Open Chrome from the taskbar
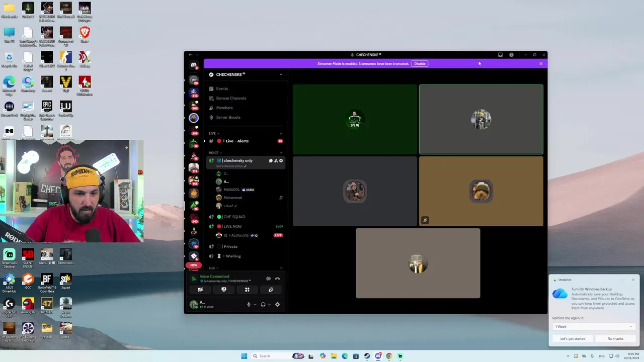This screenshot has height=362, width=644. (389, 356)
